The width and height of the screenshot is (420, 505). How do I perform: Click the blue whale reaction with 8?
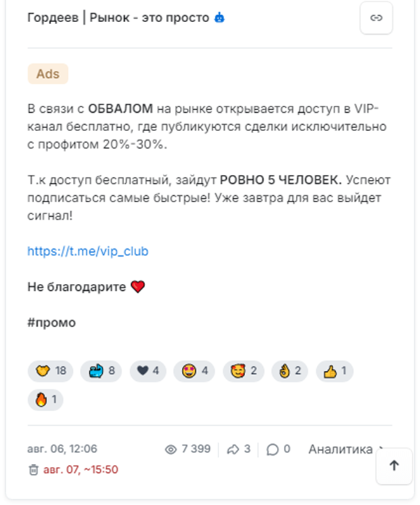click(x=101, y=371)
